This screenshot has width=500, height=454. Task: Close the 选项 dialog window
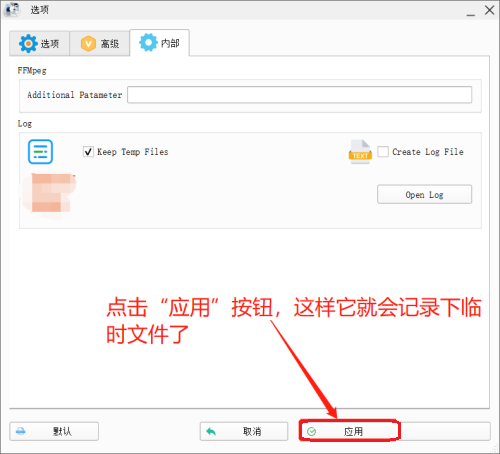click(x=489, y=10)
